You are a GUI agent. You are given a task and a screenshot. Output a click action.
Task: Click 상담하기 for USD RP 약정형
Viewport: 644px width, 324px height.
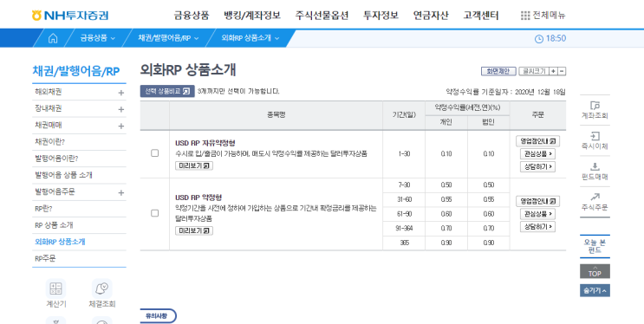pos(537,227)
